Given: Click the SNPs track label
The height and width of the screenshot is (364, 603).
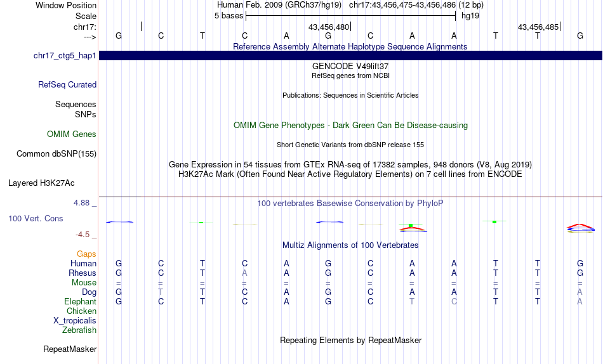Looking at the screenshot, I should (x=86, y=115).
